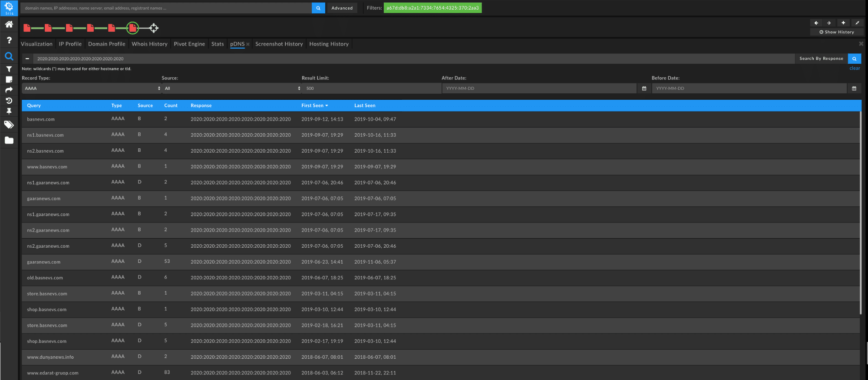
Task: Sort by Count column header
Action: click(x=171, y=105)
